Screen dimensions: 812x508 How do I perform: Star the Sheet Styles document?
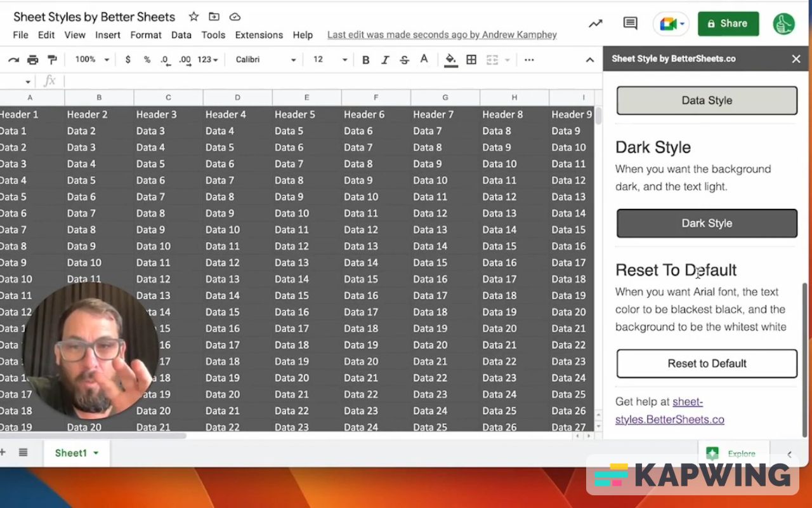coord(193,17)
